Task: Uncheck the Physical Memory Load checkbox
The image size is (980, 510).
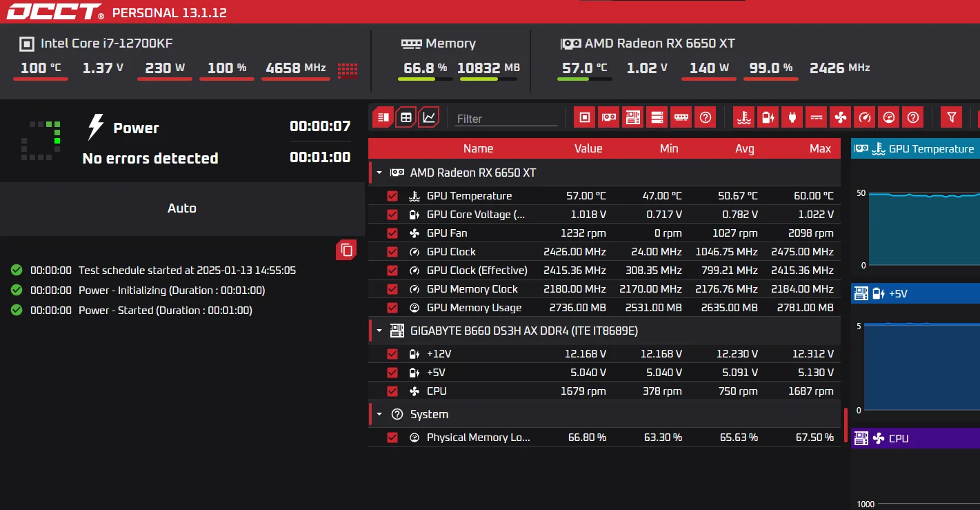Action: click(392, 438)
